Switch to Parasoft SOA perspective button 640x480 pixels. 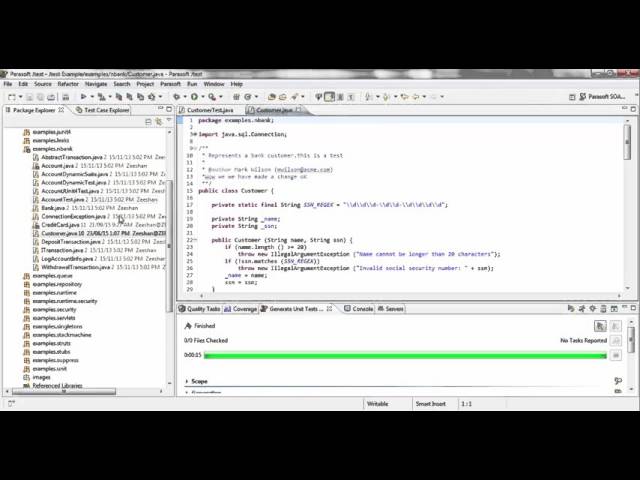coord(602,97)
